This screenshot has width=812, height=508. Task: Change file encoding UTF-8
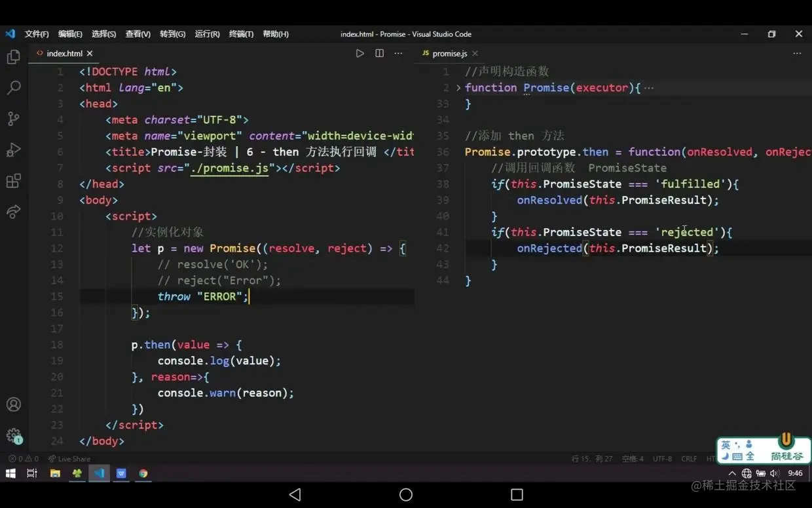662,459
